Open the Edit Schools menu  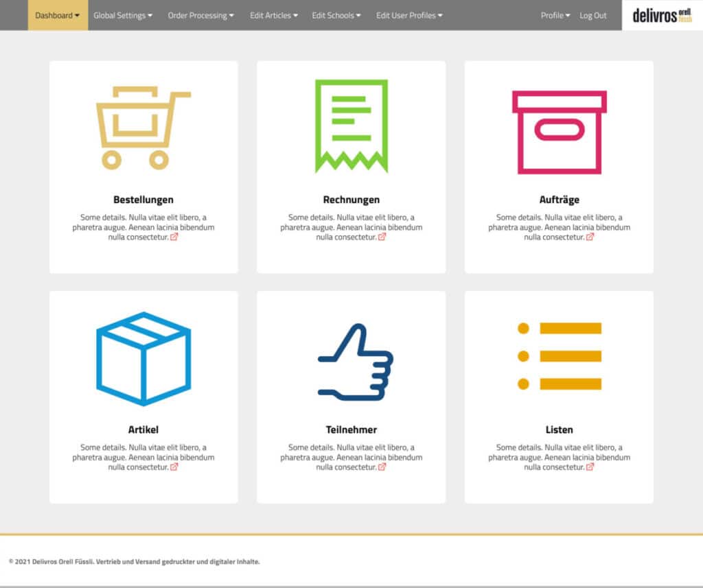(336, 15)
